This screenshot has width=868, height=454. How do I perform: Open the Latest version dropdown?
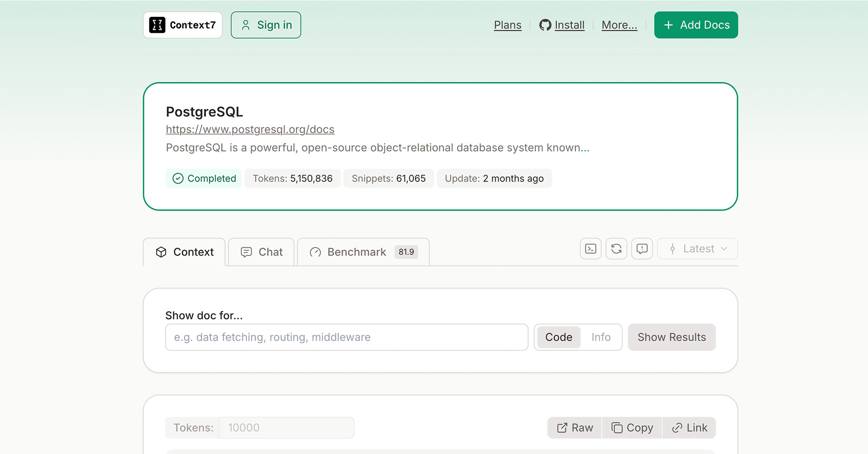(x=698, y=249)
